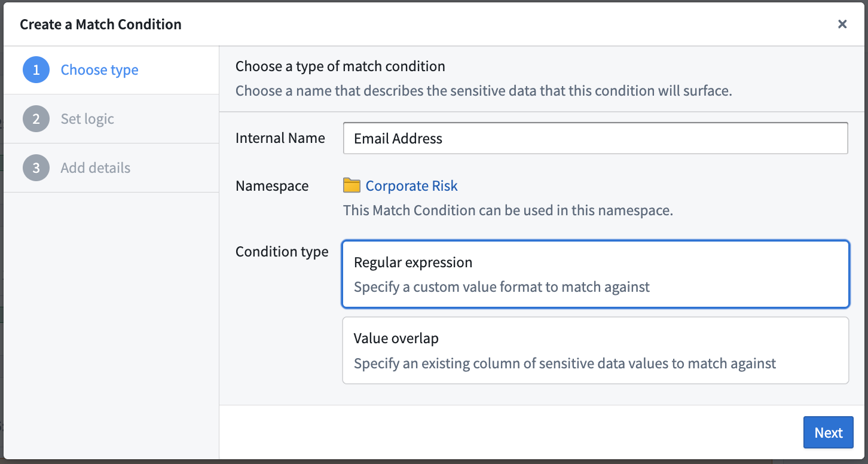Click the Internal Name label
The height and width of the screenshot is (464, 868).
(280, 138)
